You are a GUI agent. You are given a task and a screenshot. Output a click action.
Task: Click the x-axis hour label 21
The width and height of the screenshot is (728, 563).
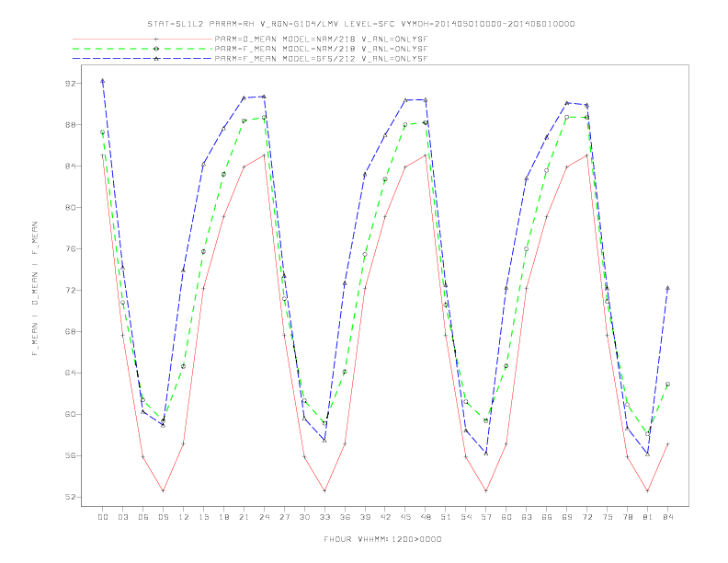[x=244, y=517]
